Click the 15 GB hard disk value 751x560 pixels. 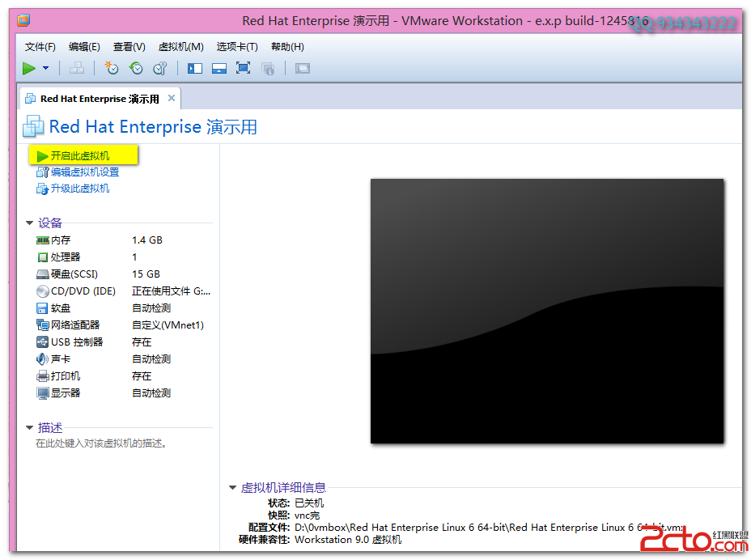[146, 274]
